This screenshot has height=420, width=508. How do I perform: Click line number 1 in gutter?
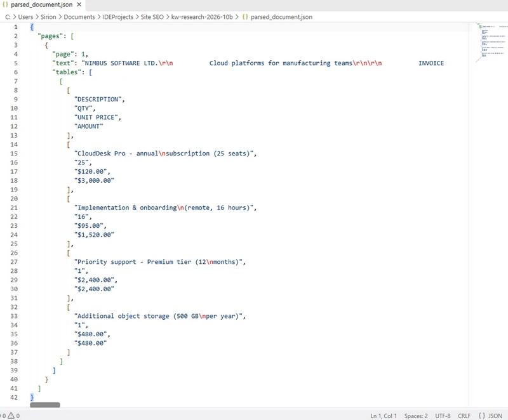[x=15, y=27]
